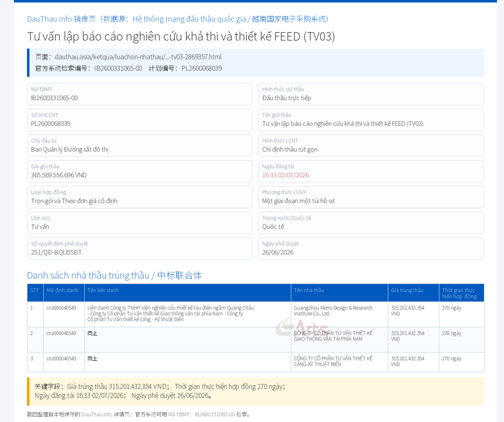Click the Ngày phê duyệt value 26/06/2026

278,252
